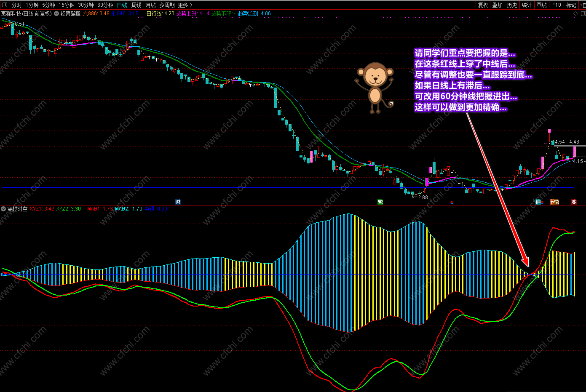Switch to the 周线 weekly chart
Screen dimensions: 586x392
(x=136, y=5)
